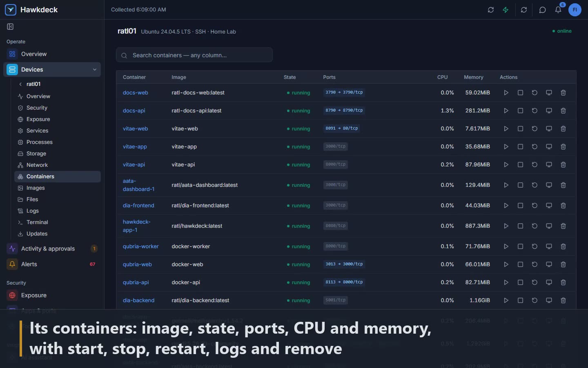Open the dia-backend container link
This screenshot has width=588, height=368.
139,301
